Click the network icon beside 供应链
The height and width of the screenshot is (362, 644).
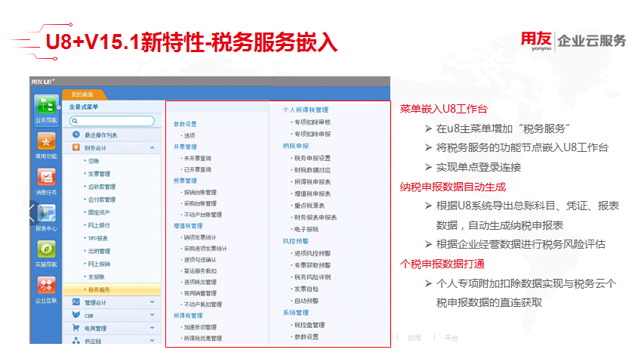[76, 340]
